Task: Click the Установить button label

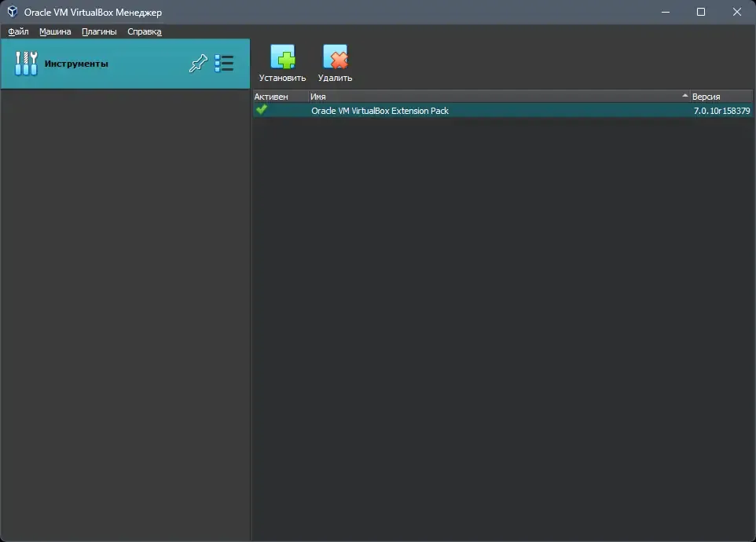Action: (x=283, y=78)
